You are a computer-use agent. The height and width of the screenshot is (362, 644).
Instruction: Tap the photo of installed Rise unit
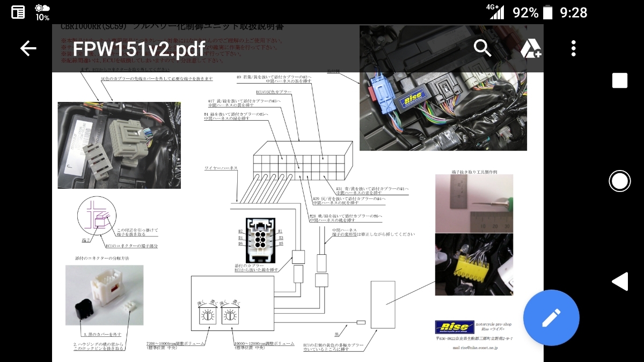click(443, 88)
